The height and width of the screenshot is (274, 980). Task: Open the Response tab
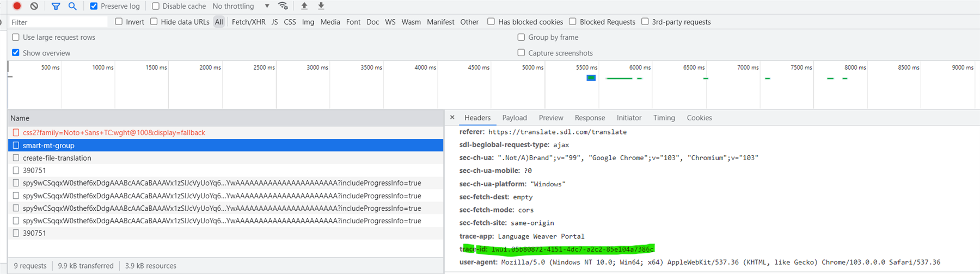click(x=590, y=118)
